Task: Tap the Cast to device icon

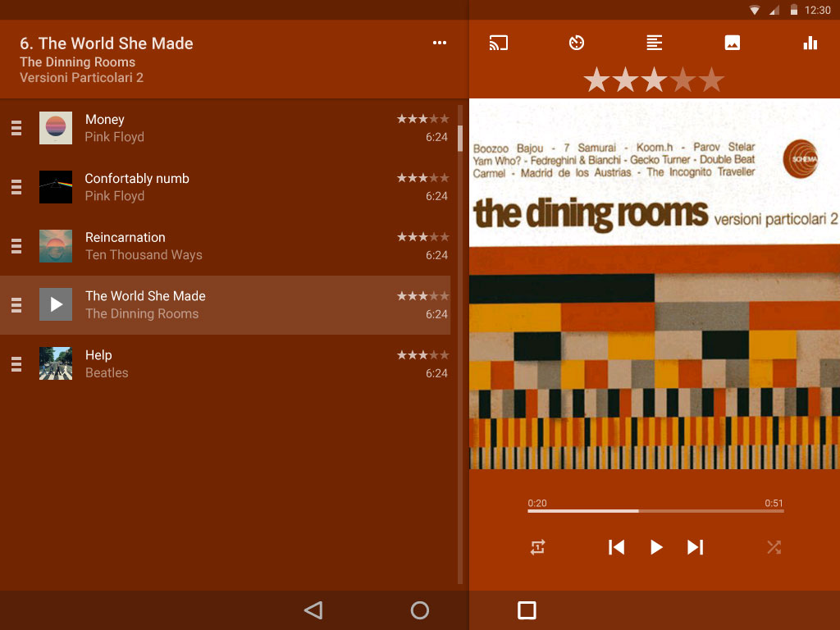Action: pos(499,43)
